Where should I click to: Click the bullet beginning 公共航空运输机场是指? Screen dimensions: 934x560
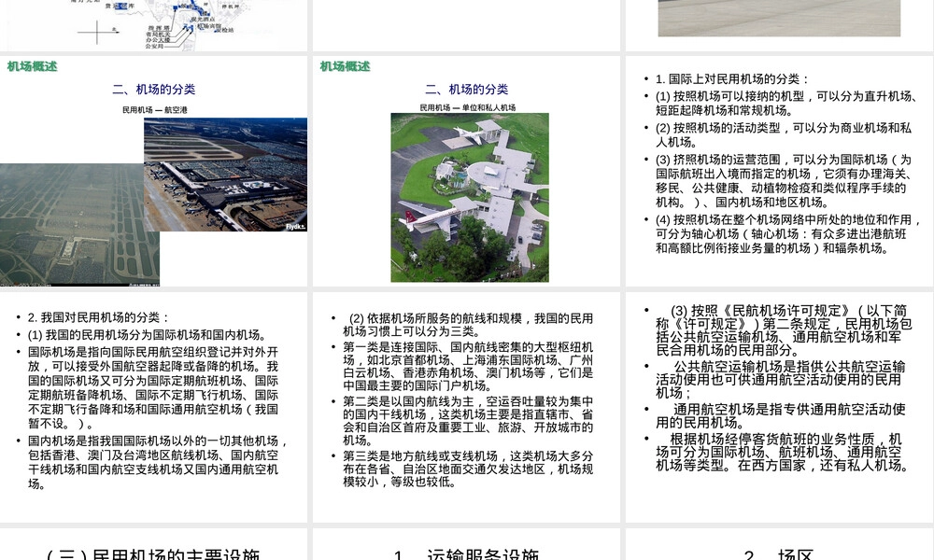coord(781,380)
